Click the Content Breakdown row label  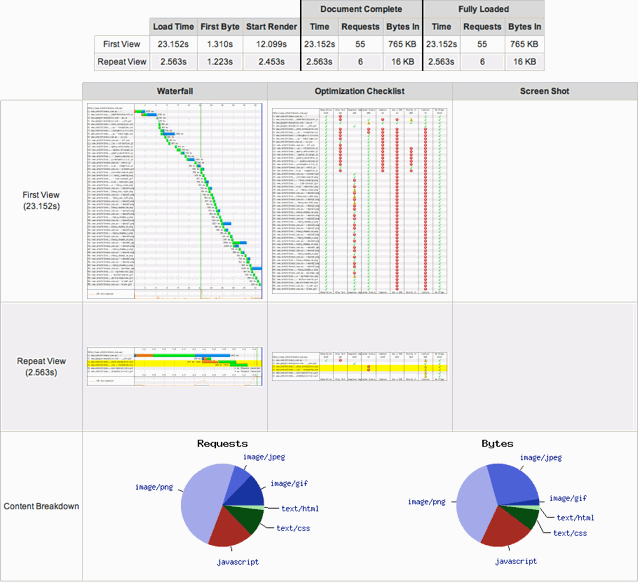pyautogui.click(x=41, y=506)
